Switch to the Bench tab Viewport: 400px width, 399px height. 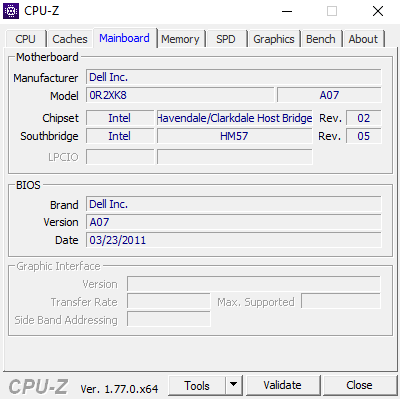click(x=321, y=39)
